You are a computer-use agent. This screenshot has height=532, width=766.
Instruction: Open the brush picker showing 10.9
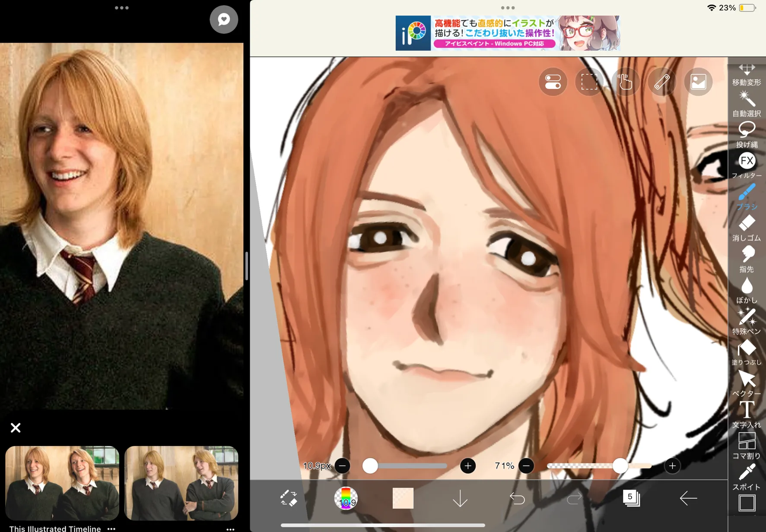(x=346, y=498)
